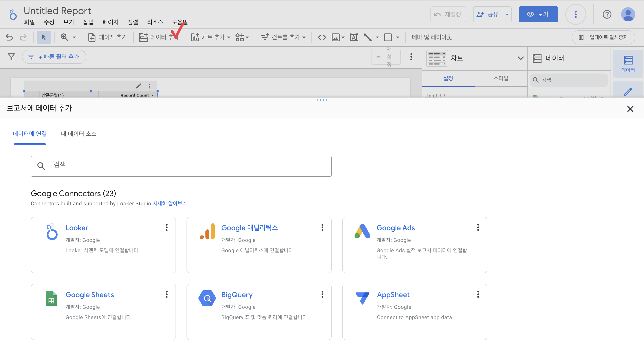644x346 pixels.
Task: Open the Google Sheets connector
Action: pyautogui.click(x=90, y=295)
